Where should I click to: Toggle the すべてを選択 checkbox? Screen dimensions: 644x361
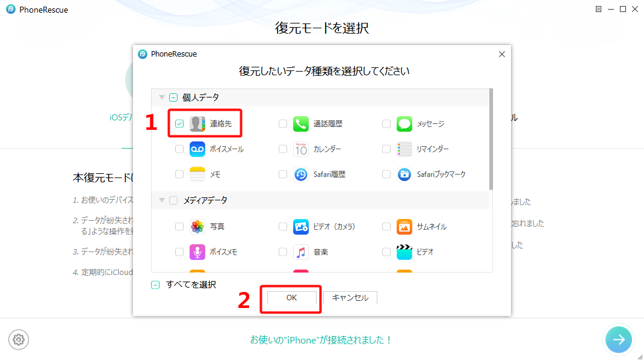tap(155, 285)
